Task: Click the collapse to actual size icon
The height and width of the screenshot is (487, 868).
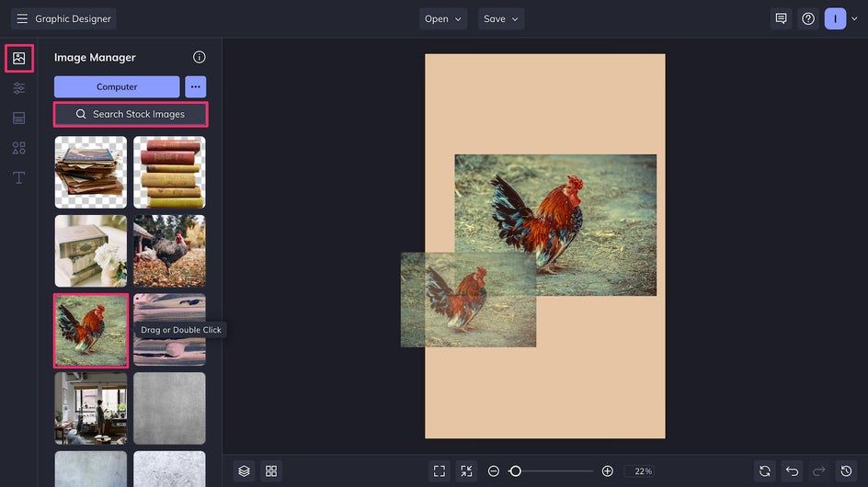Action: (x=467, y=471)
